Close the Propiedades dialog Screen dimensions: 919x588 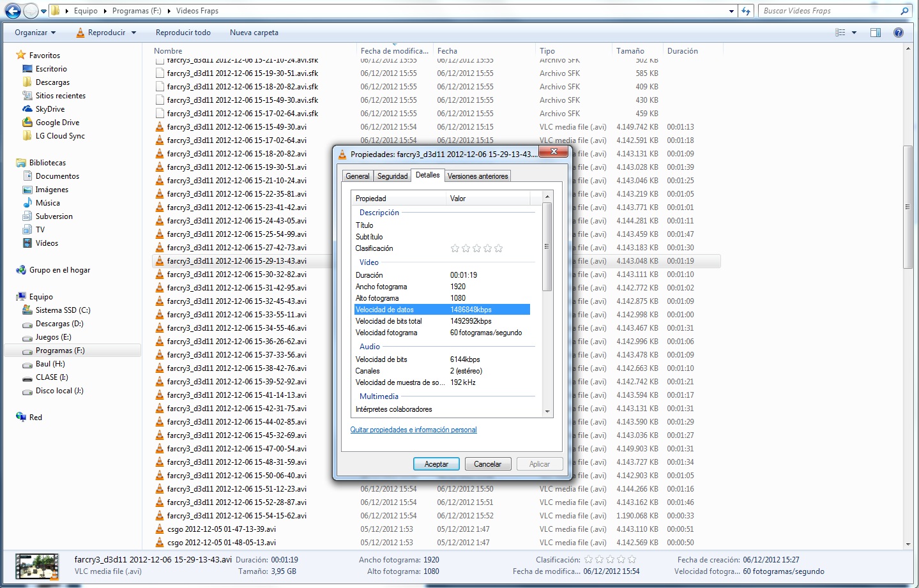(x=554, y=152)
